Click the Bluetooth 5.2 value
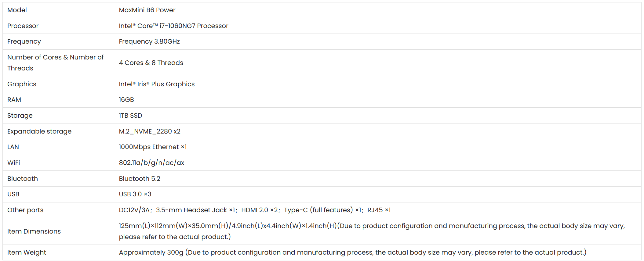This screenshot has width=644, height=261. pyautogui.click(x=140, y=179)
